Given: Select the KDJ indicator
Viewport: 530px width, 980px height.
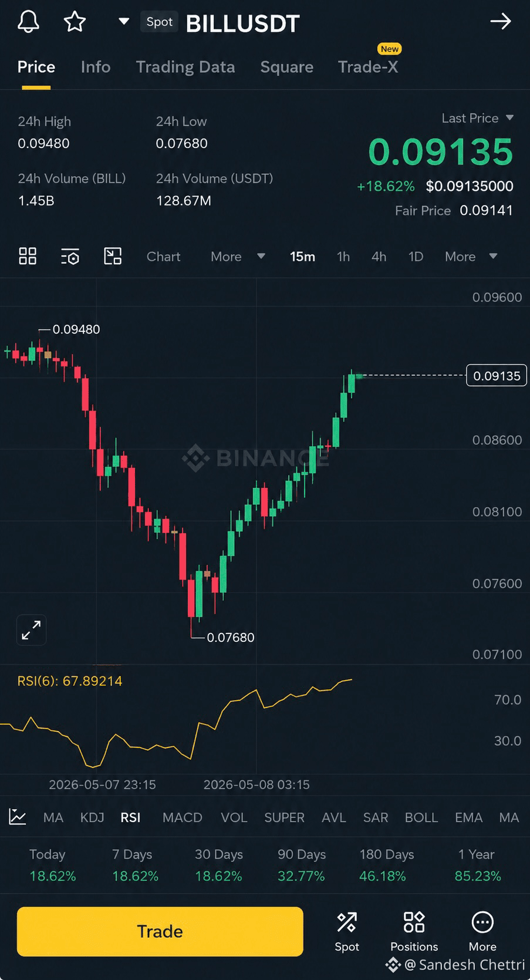Looking at the screenshot, I should click(x=92, y=817).
